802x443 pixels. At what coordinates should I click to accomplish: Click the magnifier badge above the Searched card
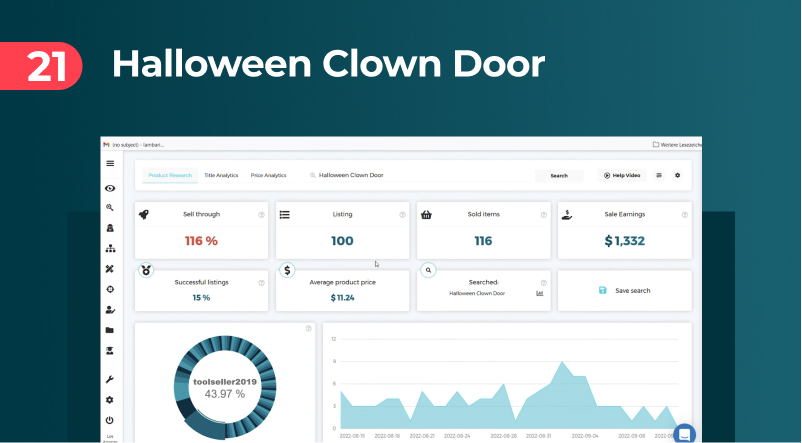pyautogui.click(x=428, y=270)
